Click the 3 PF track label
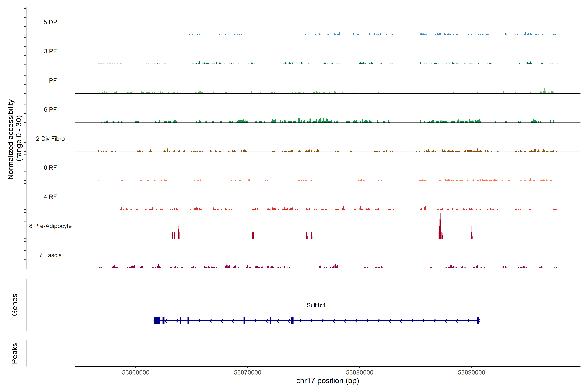Screen dimensions: 588x392 (50, 51)
